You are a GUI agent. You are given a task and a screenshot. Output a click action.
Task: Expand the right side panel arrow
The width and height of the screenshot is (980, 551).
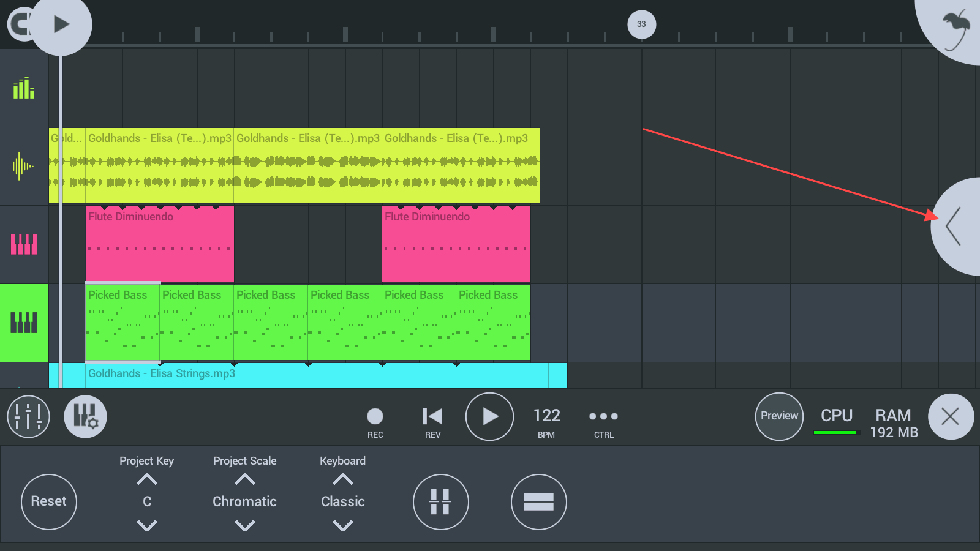click(954, 227)
